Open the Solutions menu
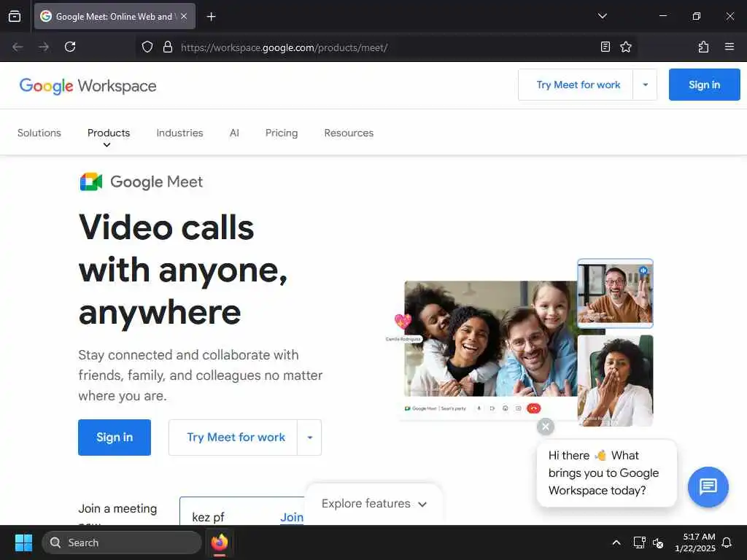This screenshot has height=560, width=747. 39,133
